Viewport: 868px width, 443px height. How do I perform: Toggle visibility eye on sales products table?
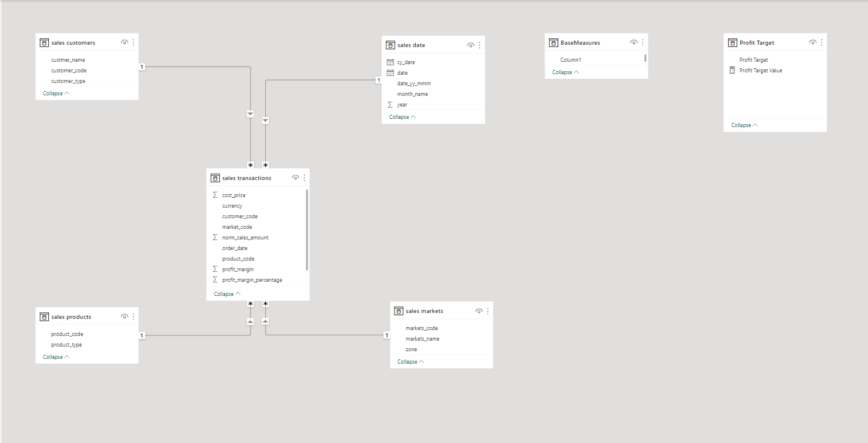click(x=124, y=316)
